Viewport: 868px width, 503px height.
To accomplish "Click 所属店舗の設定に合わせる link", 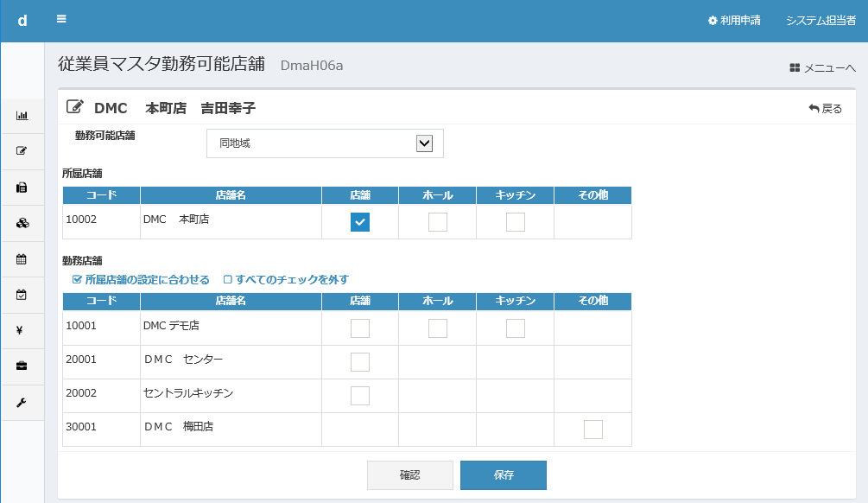I will [x=141, y=280].
